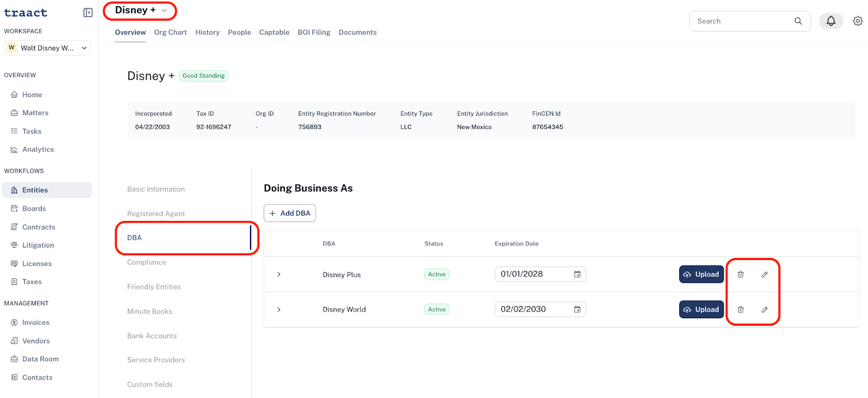Expand the Disney World row
Image resolution: width=868 pixels, height=398 pixels.
click(279, 309)
